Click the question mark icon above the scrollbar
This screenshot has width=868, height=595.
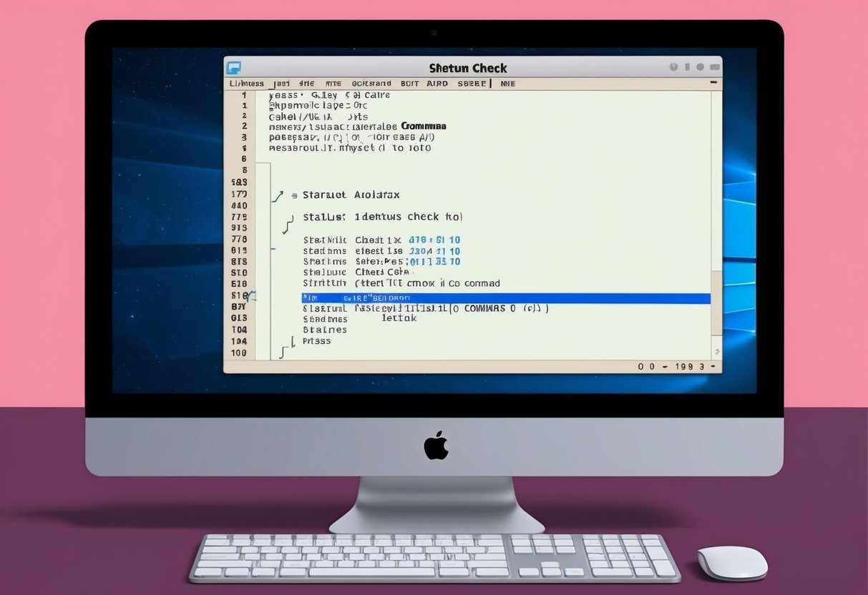[x=717, y=351]
